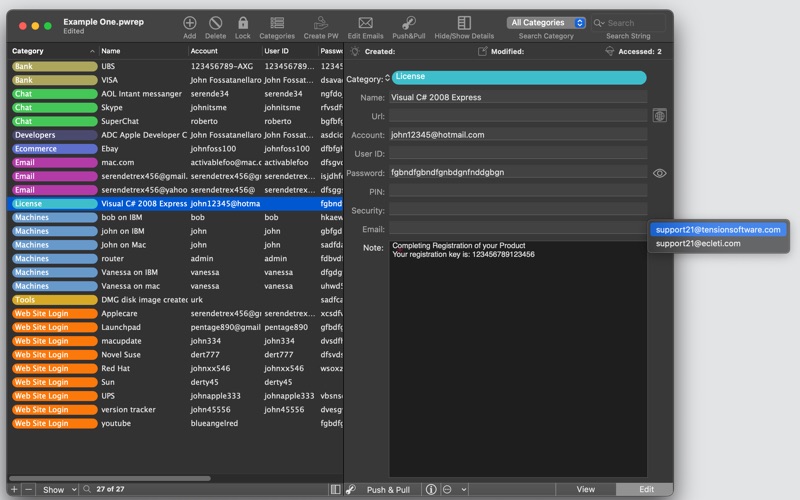The width and height of the screenshot is (800, 500).
Task: Choose support21@ecleti.com from email list
Action: pos(697,243)
